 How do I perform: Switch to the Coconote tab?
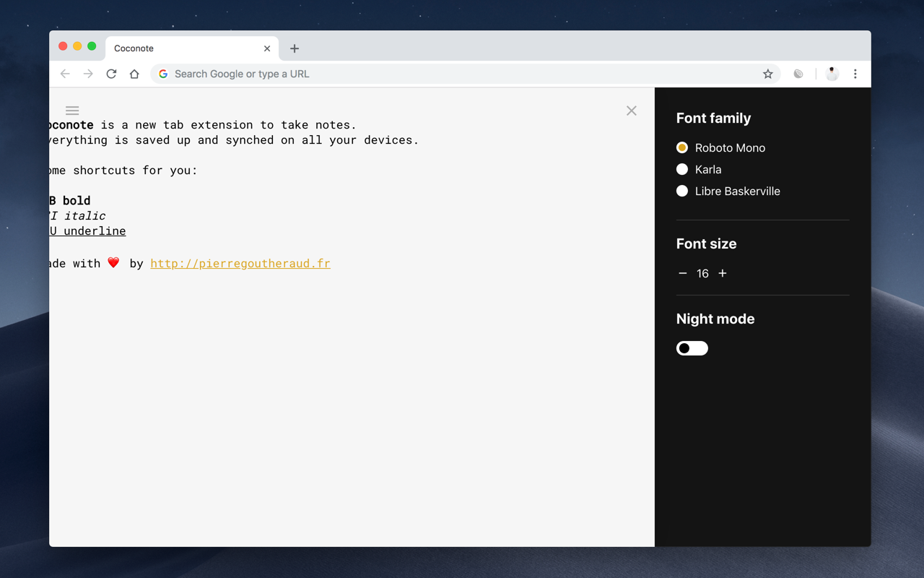tap(192, 48)
